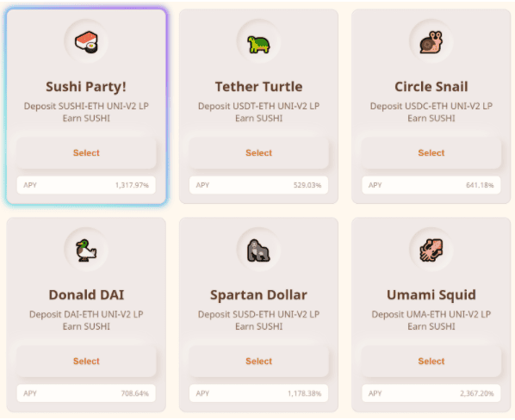Select the Umami Squid pool

coord(431,361)
